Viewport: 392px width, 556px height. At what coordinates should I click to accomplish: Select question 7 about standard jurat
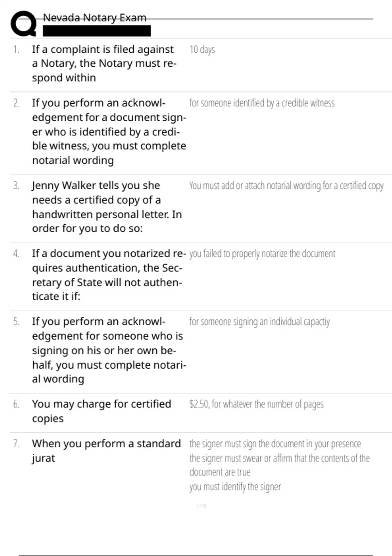(106, 451)
